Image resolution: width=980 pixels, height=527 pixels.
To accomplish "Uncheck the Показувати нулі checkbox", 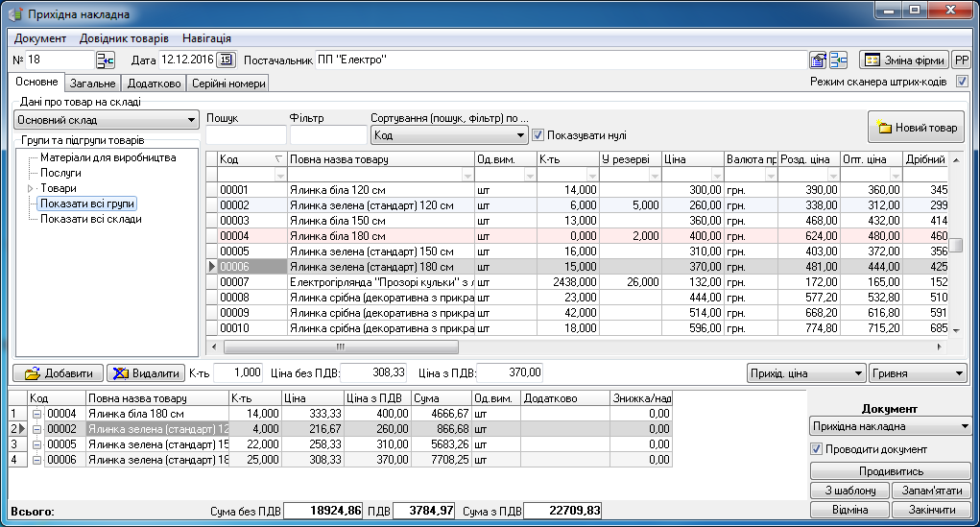I will 538,135.
